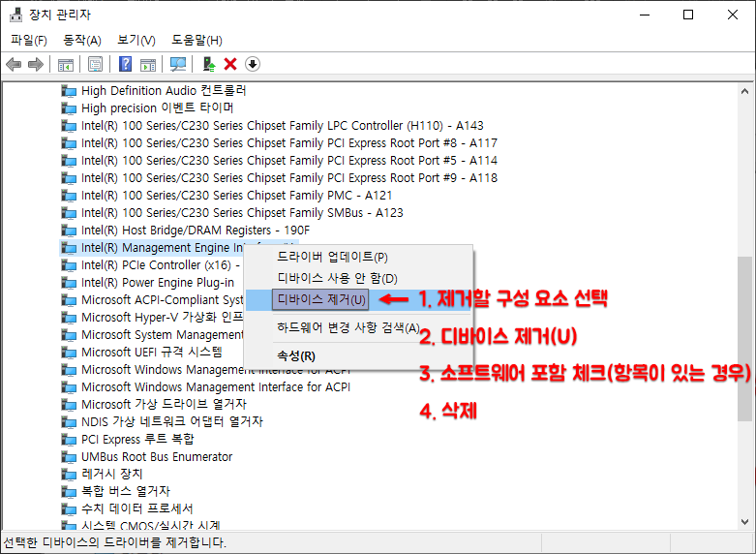Choose 속성(R) in context menu
Image resolution: width=756 pixels, height=554 pixels.
click(359, 356)
